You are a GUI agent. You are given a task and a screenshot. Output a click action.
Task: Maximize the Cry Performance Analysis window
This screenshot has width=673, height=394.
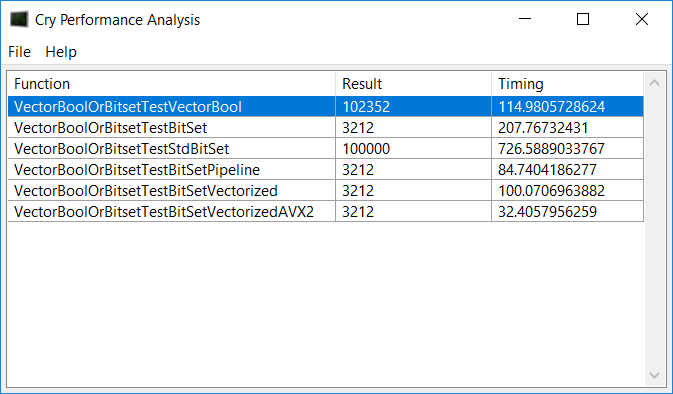coord(583,19)
